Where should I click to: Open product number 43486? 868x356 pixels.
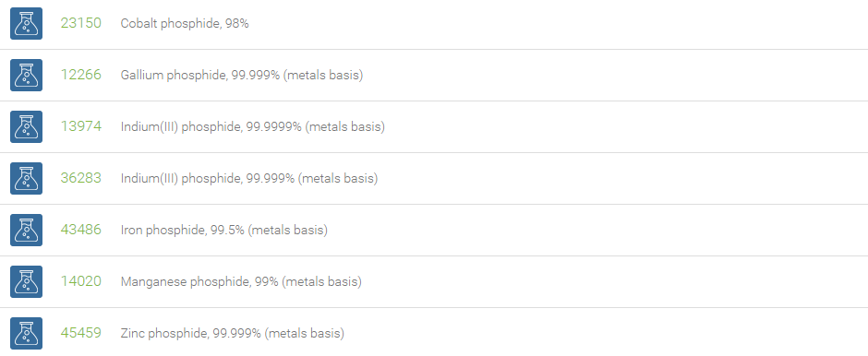(81, 230)
